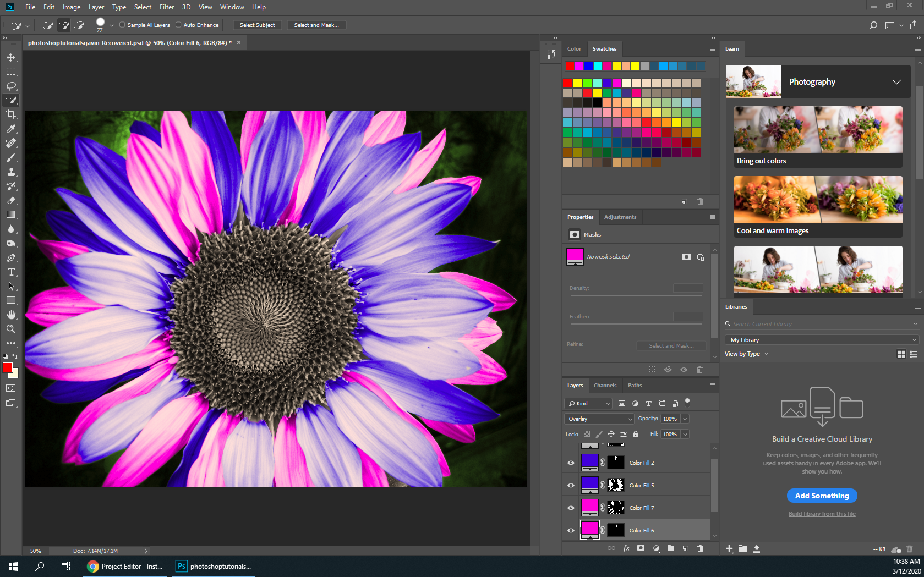The image size is (924, 577).
Task: Click the Add Something button
Action: pos(822,496)
